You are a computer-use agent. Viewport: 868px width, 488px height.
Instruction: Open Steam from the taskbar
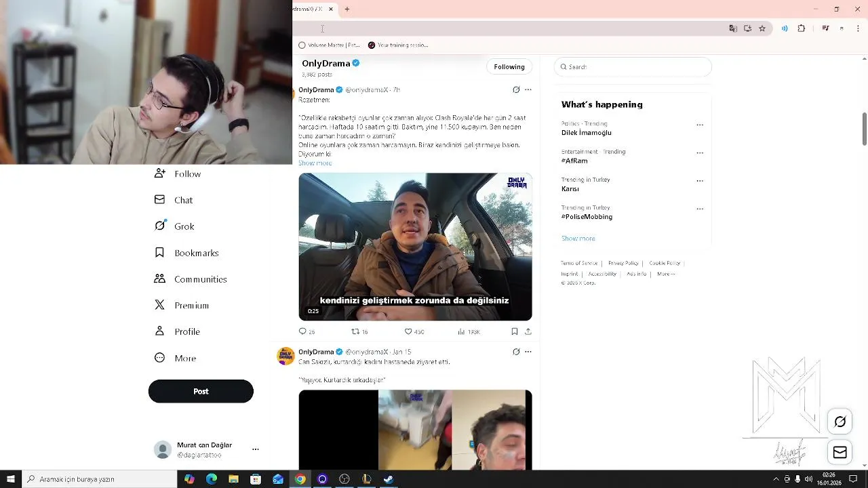pyautogui.click(x=389, y=479)
